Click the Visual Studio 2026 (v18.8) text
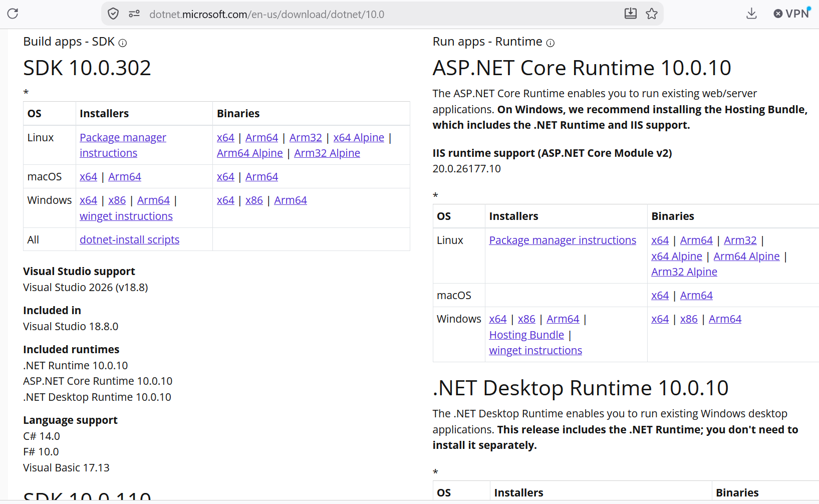The height and width of the screenshot is (504, 819). (x=86, y=288)
